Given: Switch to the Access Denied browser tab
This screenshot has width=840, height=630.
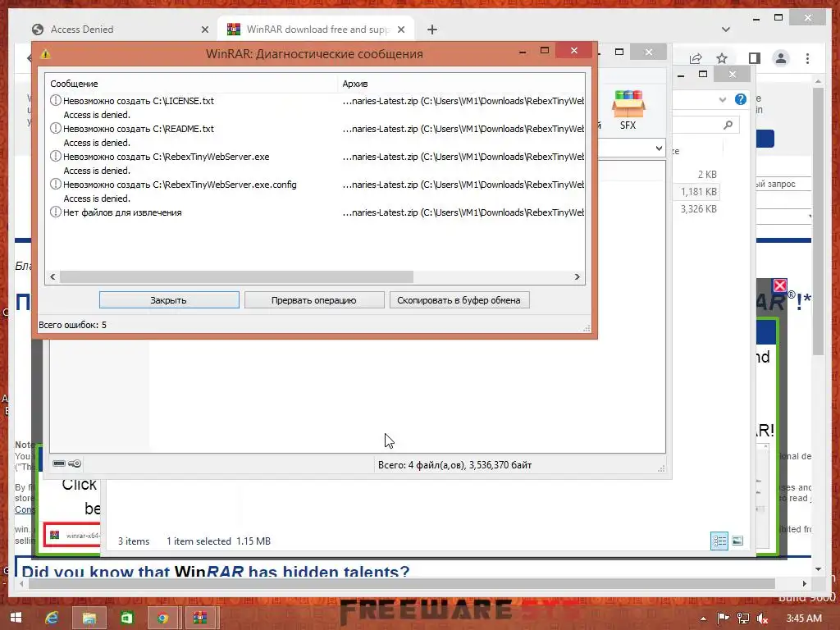Looking at the screenshot, I should tap(119, 30).
